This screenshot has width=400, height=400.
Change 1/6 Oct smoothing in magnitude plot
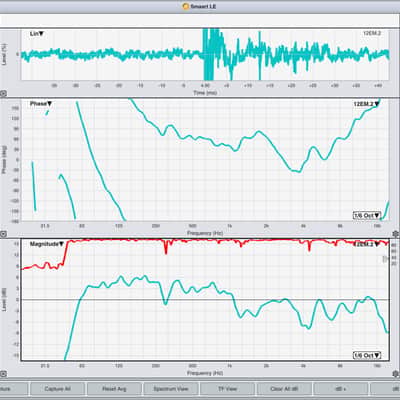pos(367,355)
